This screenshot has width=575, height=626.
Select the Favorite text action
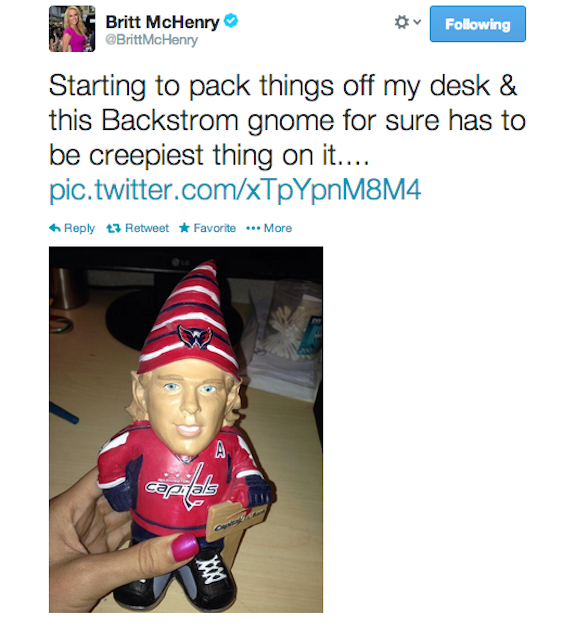214,228
